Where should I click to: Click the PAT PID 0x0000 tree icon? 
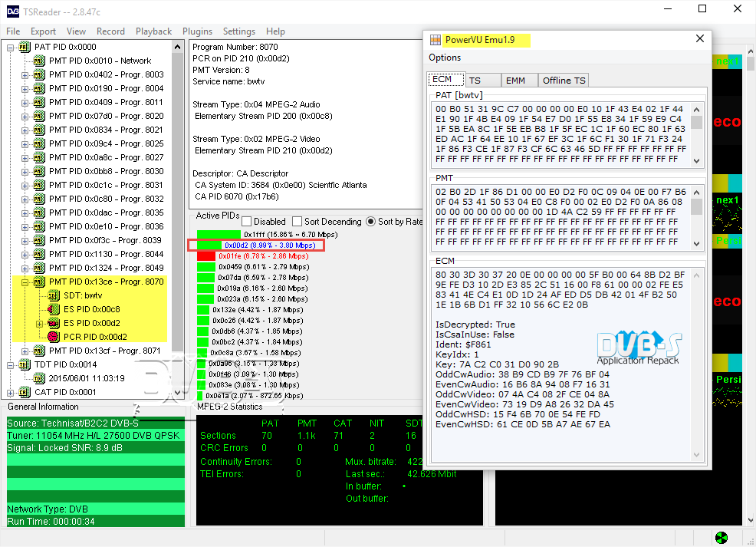point(24,47)
